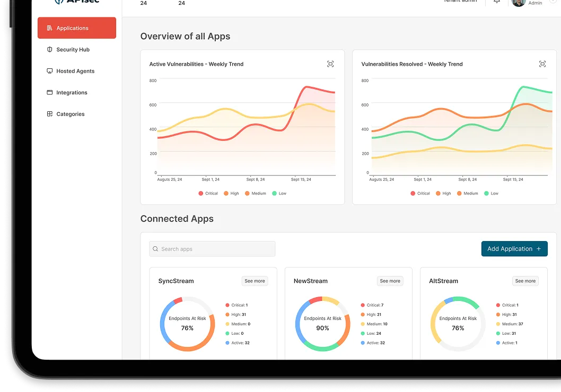Select the Applications icon in the sidebar
The width and height of the screenshot is (561, 392).
[49, 28]
